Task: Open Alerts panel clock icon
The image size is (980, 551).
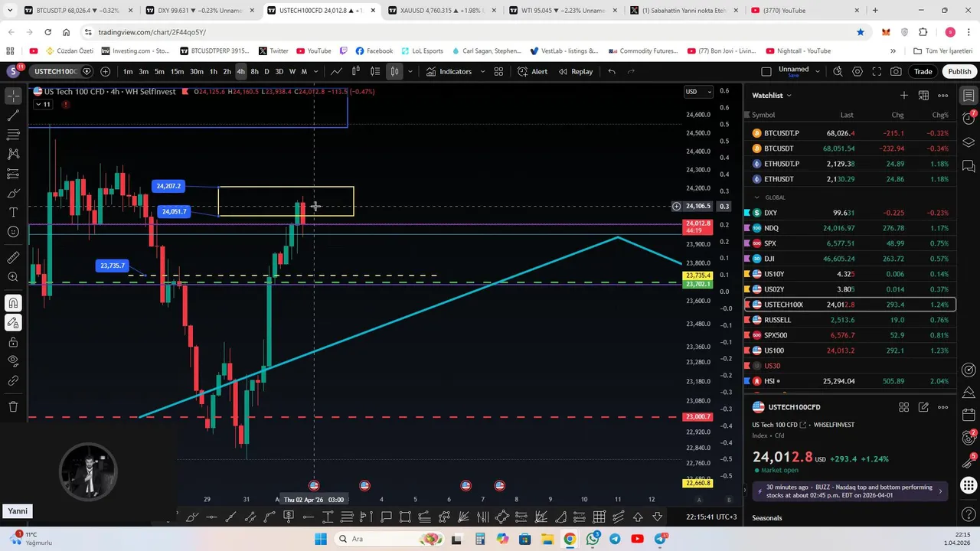Action: click(x=969, y=119)
